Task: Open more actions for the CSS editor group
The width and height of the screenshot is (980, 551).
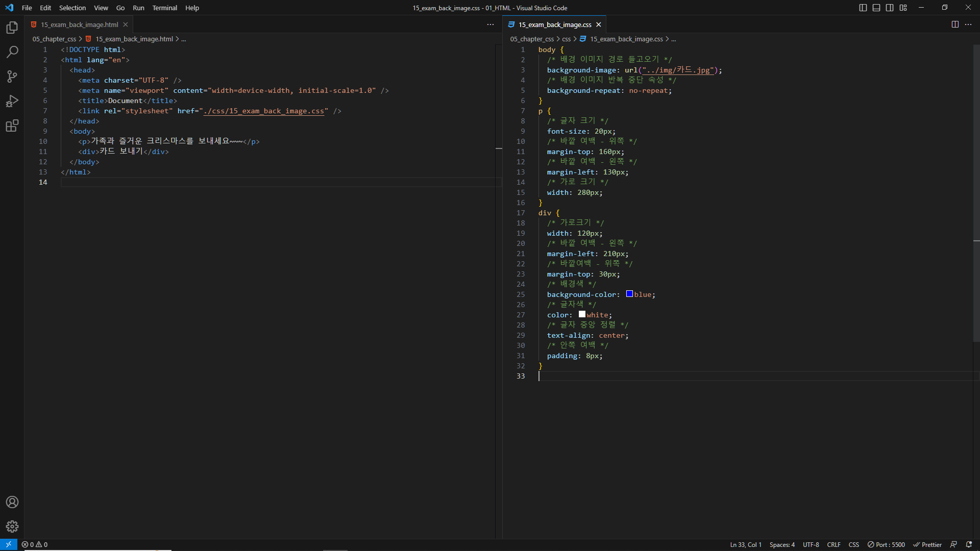Action: coord(968,24)
